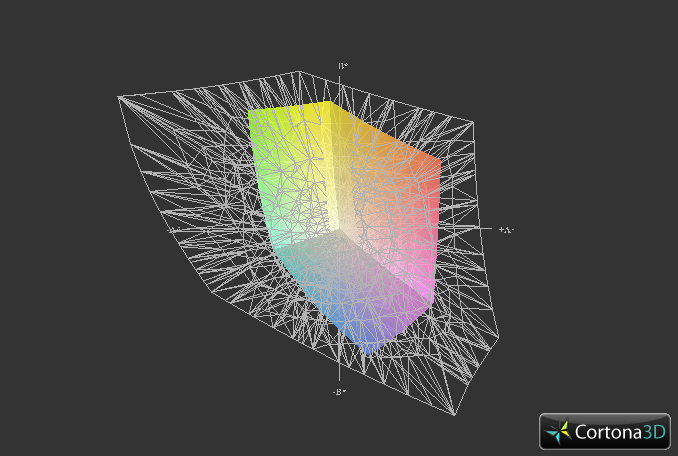
Task: Click the Cortona3D logo button
Action: tap(604, 431)
